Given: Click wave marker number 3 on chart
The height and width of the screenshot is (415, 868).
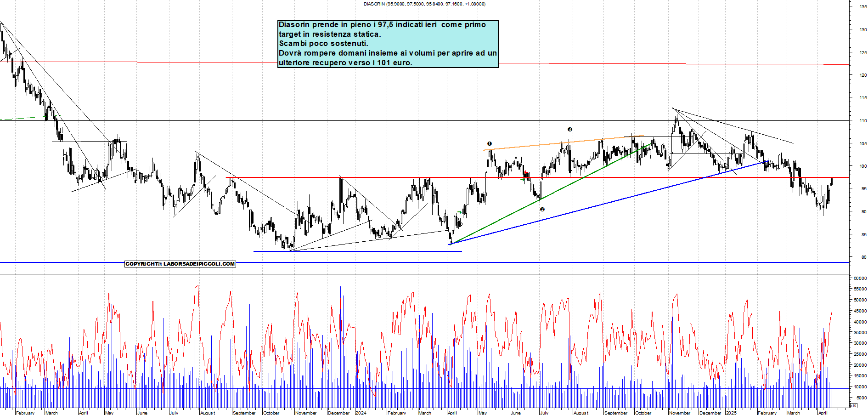Looking at the screenshot, I should 570,130.
